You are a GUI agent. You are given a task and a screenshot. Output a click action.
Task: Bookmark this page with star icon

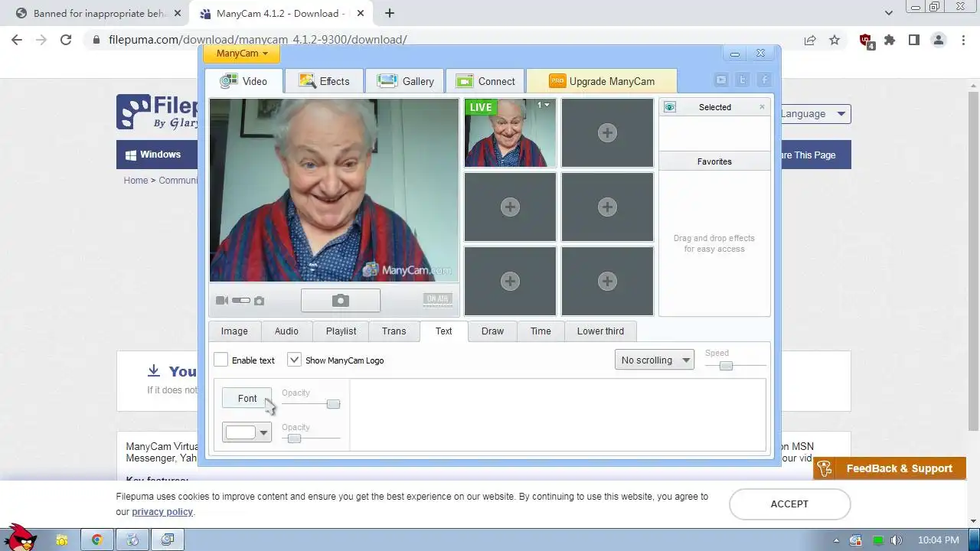[x=835, y=40]
